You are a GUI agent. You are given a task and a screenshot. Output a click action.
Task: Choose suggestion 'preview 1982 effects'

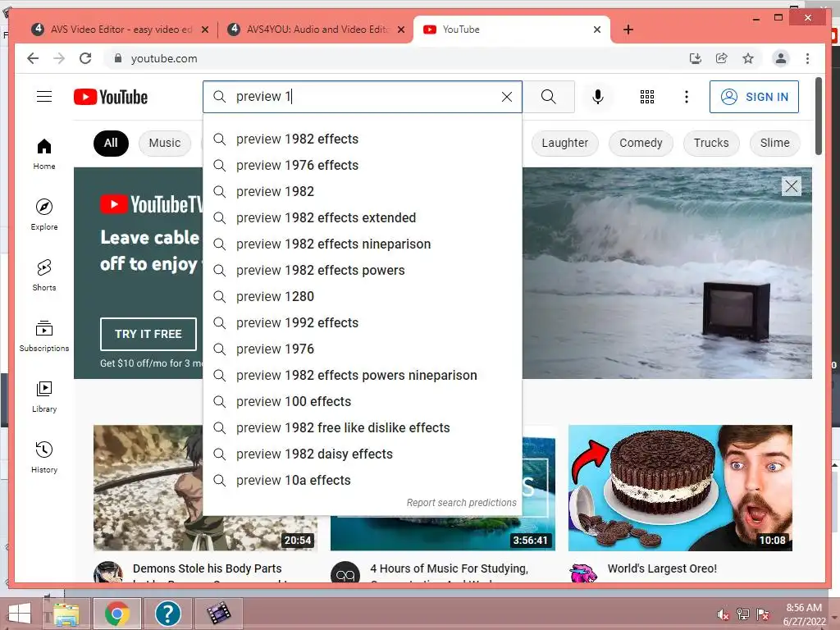363,139
